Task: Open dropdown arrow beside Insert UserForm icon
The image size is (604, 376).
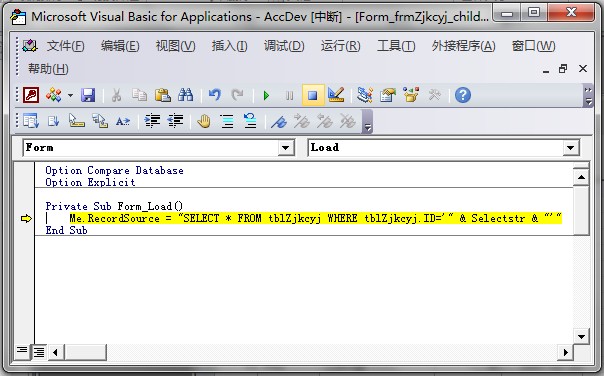Action: click(70, 95)
